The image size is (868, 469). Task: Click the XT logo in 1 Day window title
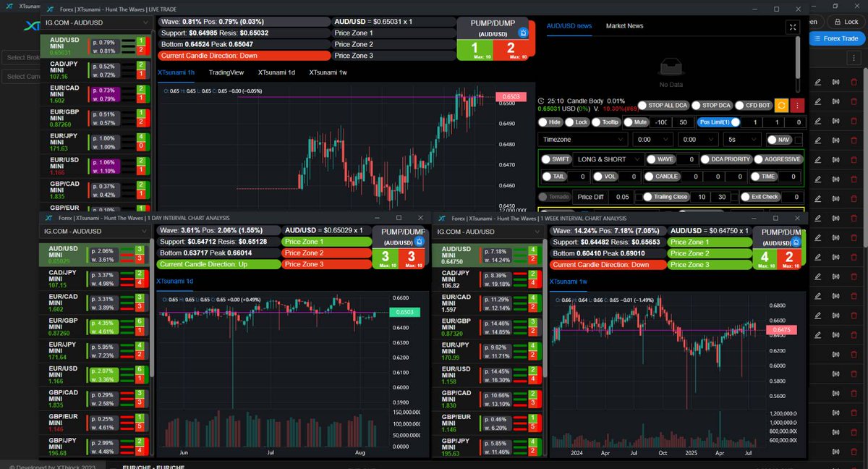(x=48, y=217)
